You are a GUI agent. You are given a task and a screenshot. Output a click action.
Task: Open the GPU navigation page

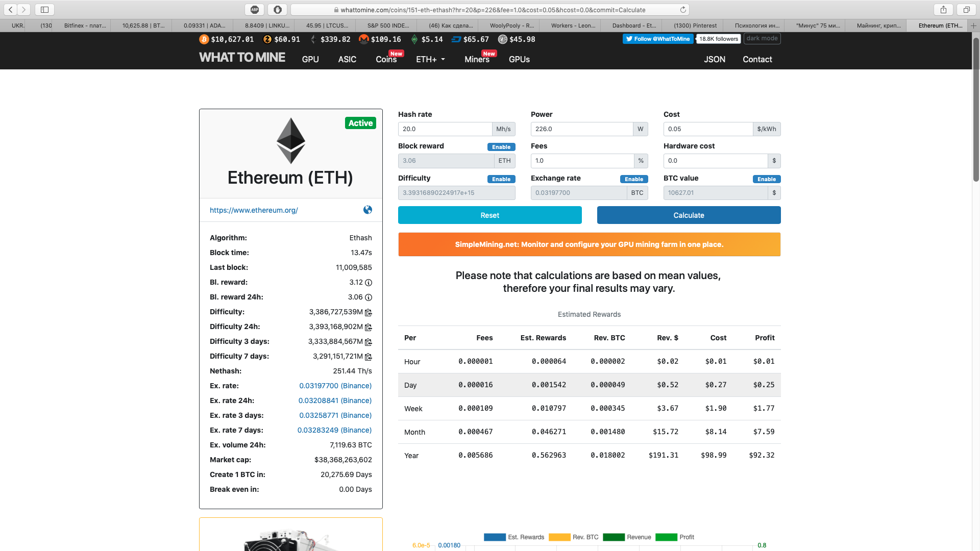(x=310, y=59)
